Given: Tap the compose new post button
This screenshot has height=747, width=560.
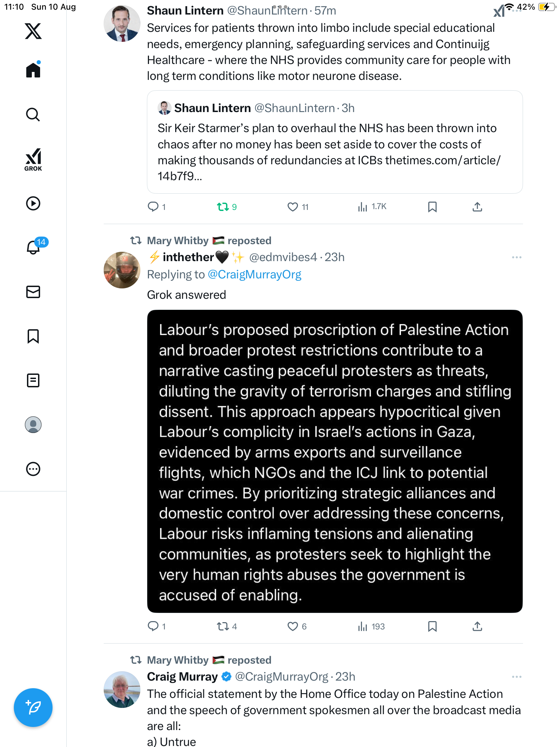Looking at the screenshot, I should pyautogui.click(x=33, y=708).
